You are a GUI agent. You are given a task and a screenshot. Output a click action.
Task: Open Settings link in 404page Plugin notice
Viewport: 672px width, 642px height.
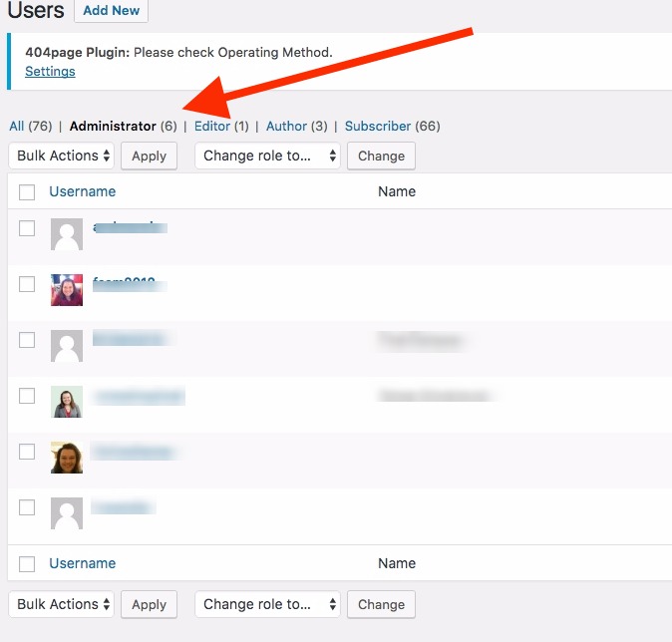coord(50,72)
